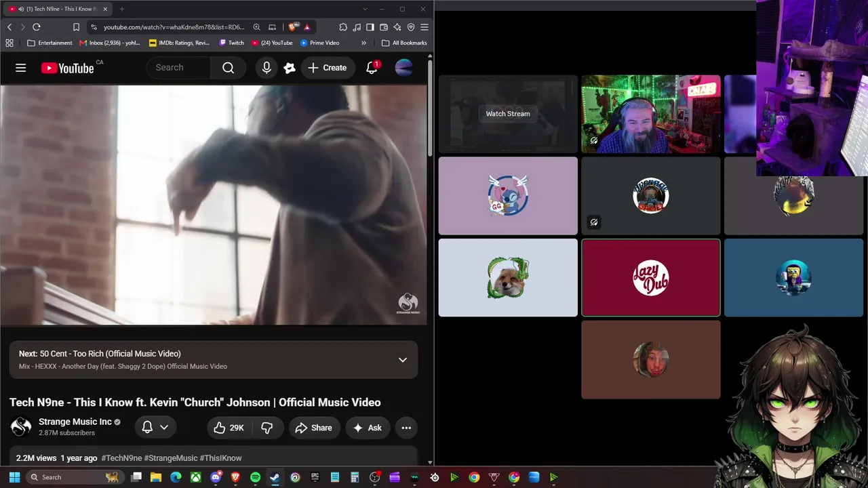868x488 pixels.
Task: Click the Windows taskbar Search box
Action: click(x=75, y=477)
